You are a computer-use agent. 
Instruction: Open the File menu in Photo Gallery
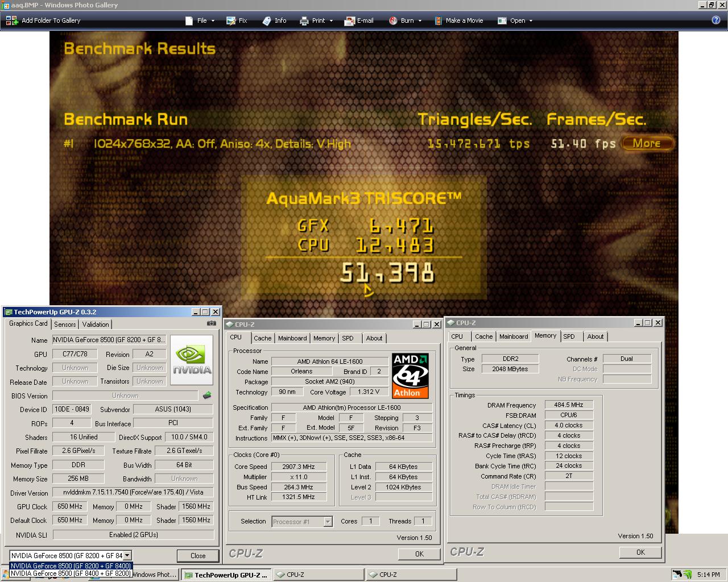pyautogui.click(x=200, y=20)
